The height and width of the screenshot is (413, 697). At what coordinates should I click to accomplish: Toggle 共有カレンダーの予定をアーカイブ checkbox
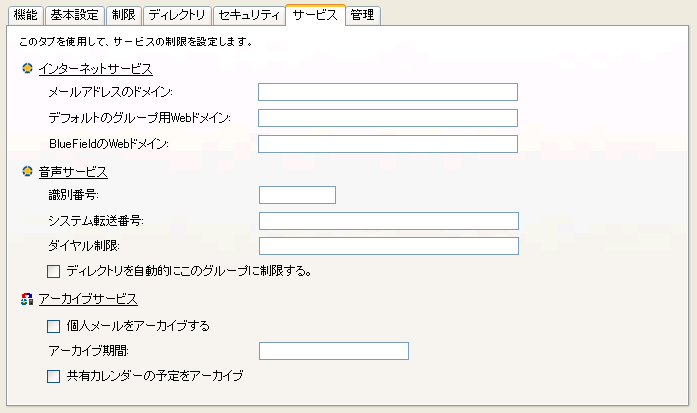[x=54, y=376]
